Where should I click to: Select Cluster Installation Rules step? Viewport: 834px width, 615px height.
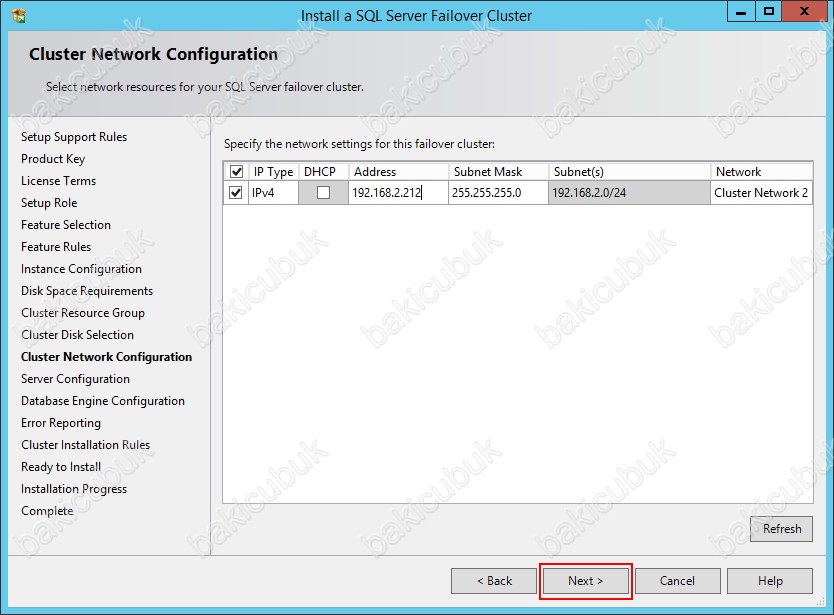86,445
